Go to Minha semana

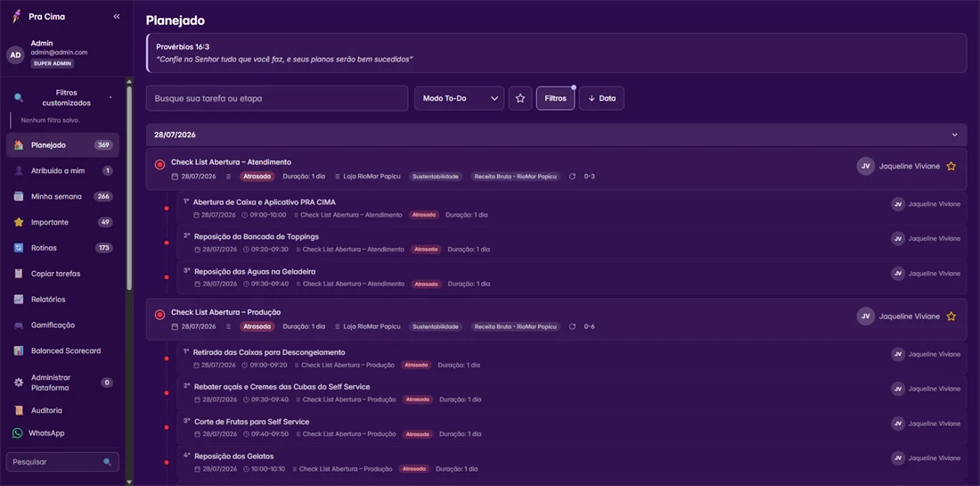[62, 196]
